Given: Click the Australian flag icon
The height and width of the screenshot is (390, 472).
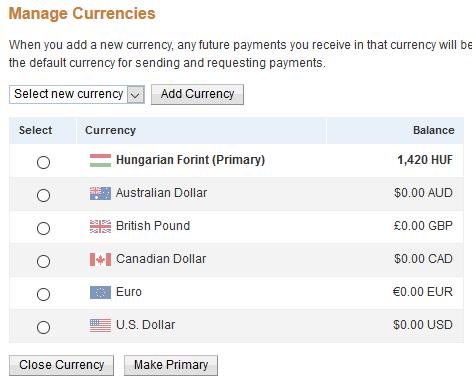Looking at the screenshot, I should 100,193.
